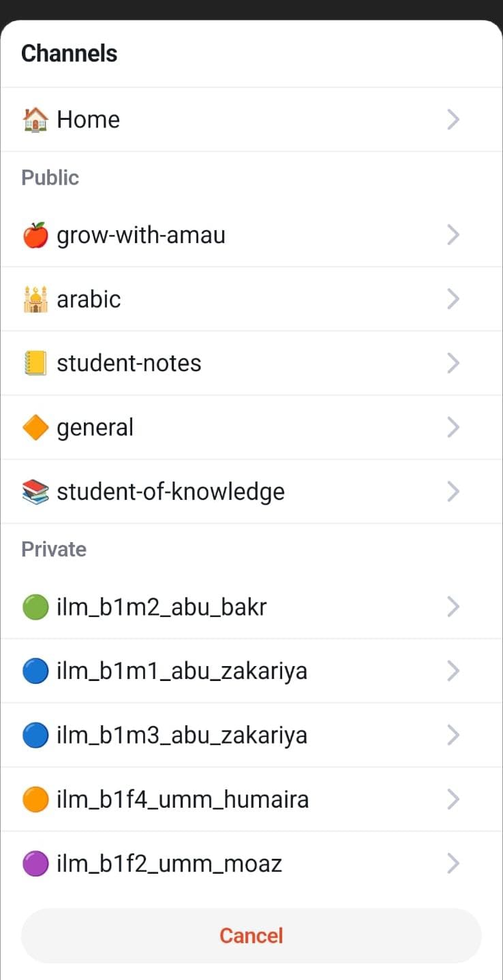Click the apple icon for grow-with-amau
Image resolution: width=503 pixels, height=980 pixels.
[x=35, y=236]
